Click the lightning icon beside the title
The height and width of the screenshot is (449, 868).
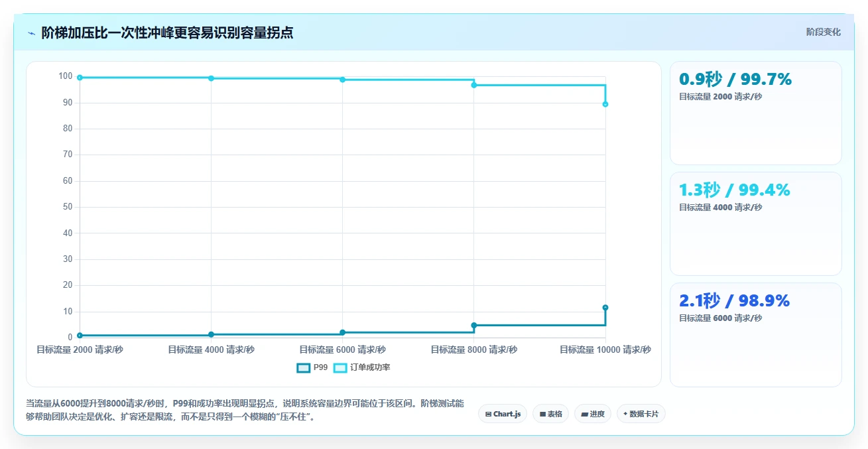[31, 33]
